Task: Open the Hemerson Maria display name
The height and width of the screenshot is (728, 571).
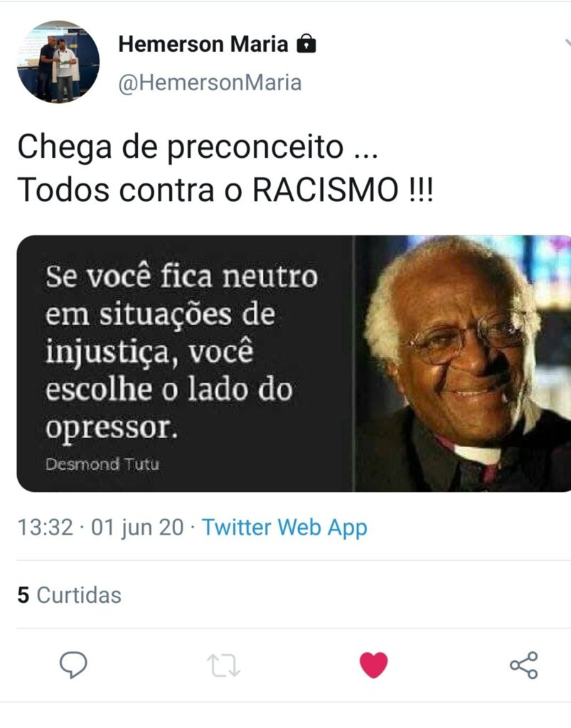Action: pos(203,44)
